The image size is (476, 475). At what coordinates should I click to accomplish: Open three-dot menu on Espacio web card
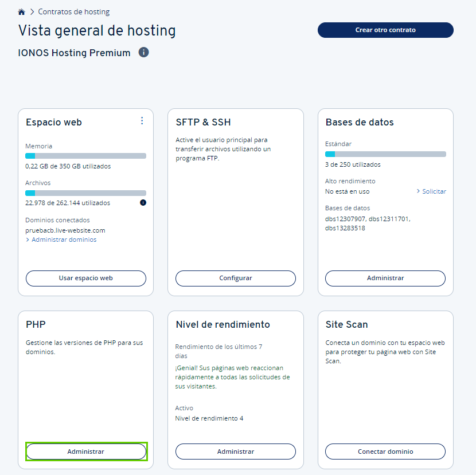[142, 121]
